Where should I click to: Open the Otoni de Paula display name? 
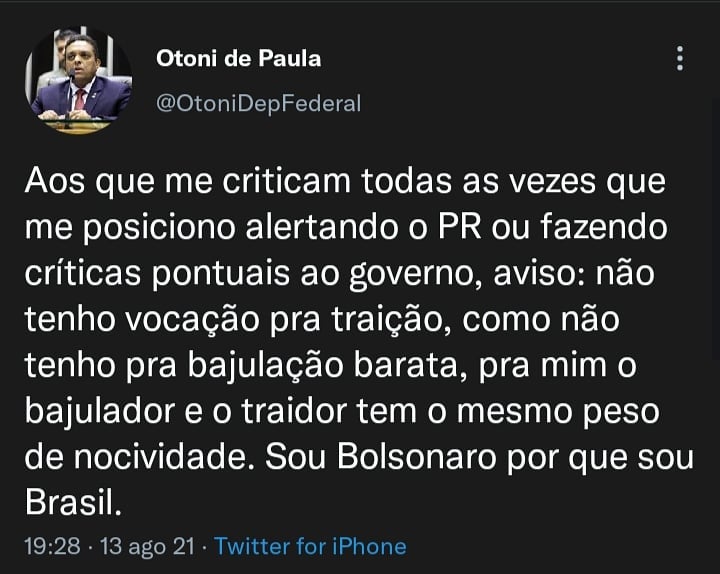(x=238, y=59)
